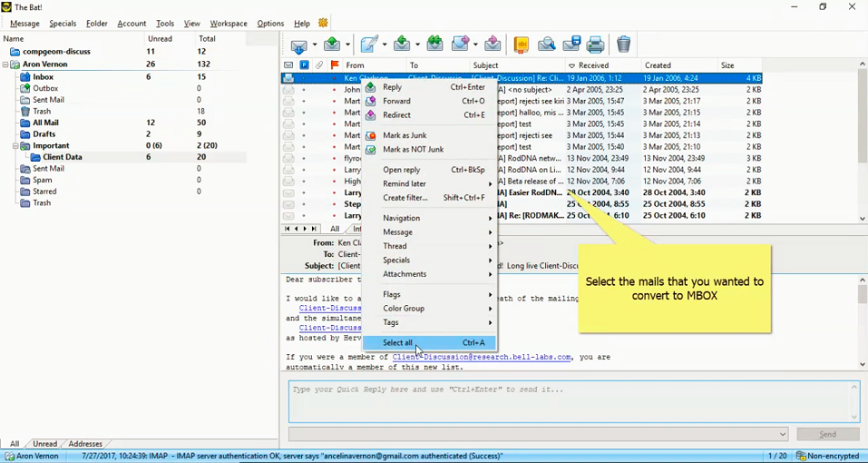Open dropdown arrow next to Get new mail
The image size is (868, 463).
315,44
